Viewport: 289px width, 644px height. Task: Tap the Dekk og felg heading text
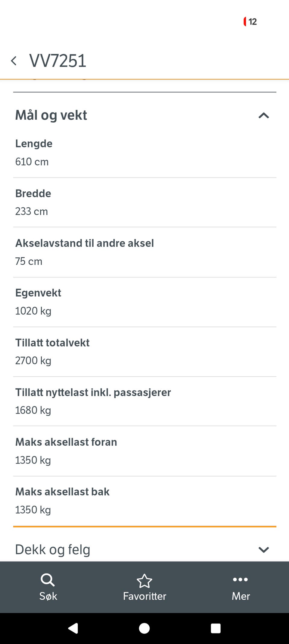53,550
